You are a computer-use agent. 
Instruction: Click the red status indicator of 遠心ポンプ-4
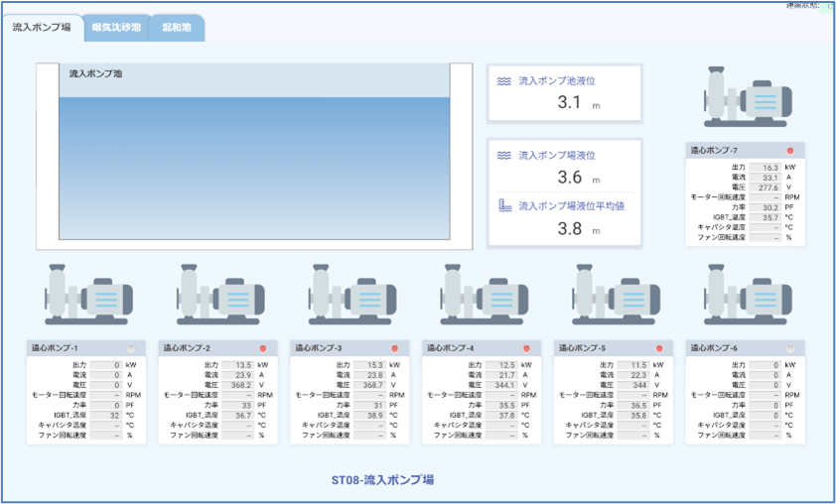pyautogui.click(x=527, y=348)
